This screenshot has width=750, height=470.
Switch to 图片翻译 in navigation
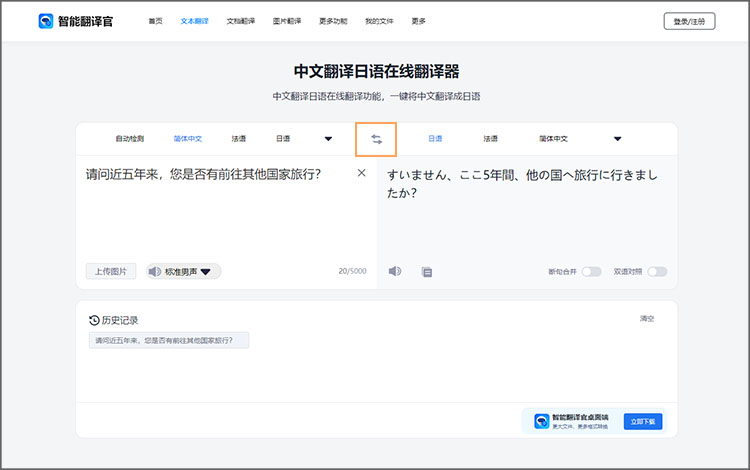[286, 21]
